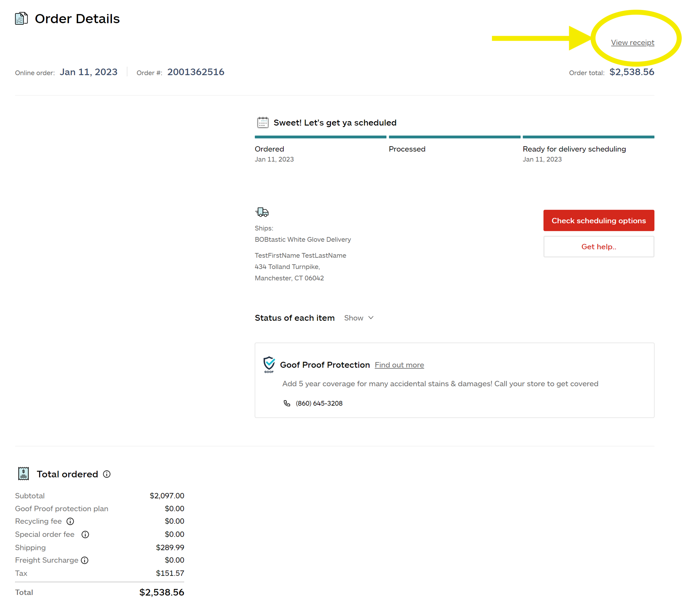Click the calendar scheduling icon
Screen dimensions: 682x616
(x=262, y=122)
